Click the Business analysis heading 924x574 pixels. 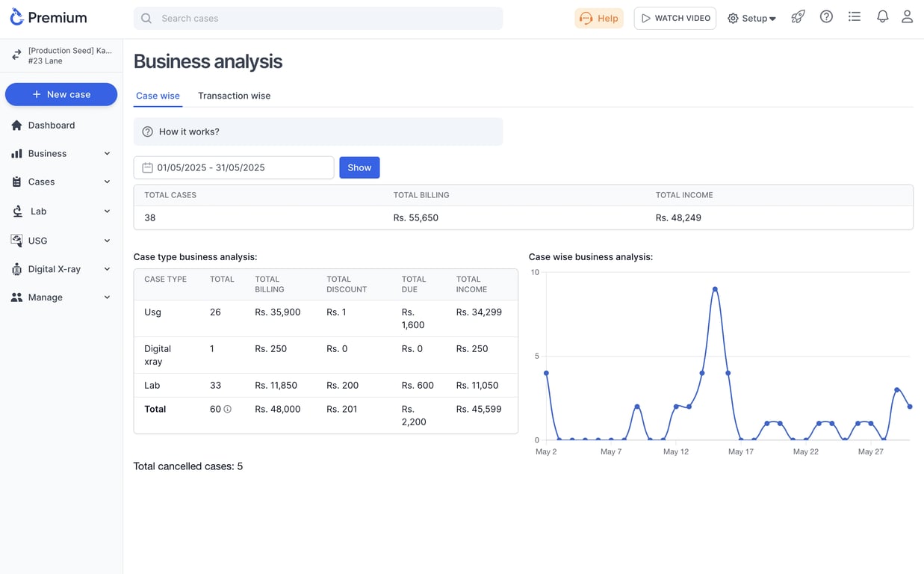(208, 61)
